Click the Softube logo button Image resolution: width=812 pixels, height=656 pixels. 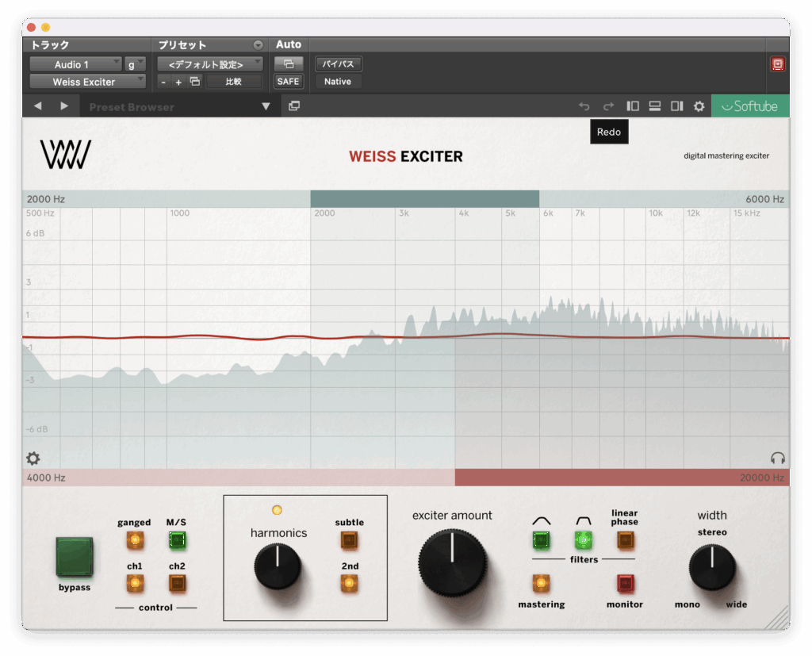[x=750, y=106]
